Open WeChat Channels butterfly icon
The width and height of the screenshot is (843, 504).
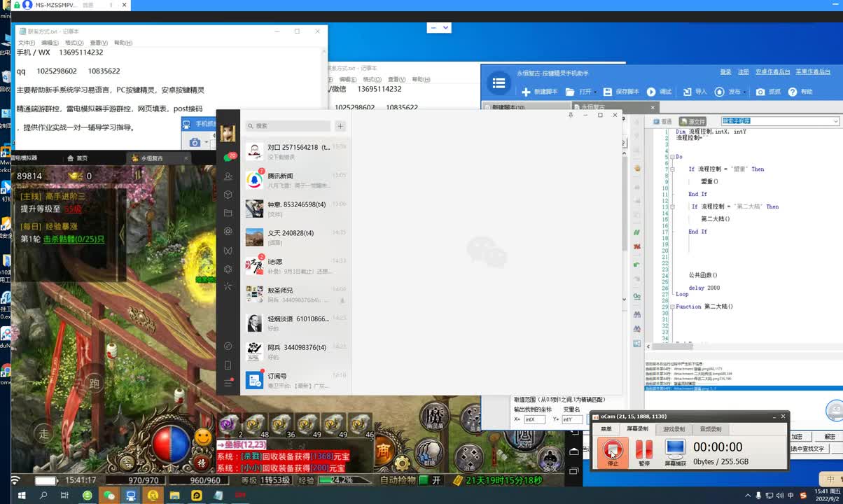pyautogui.click(x=228, y=250)
